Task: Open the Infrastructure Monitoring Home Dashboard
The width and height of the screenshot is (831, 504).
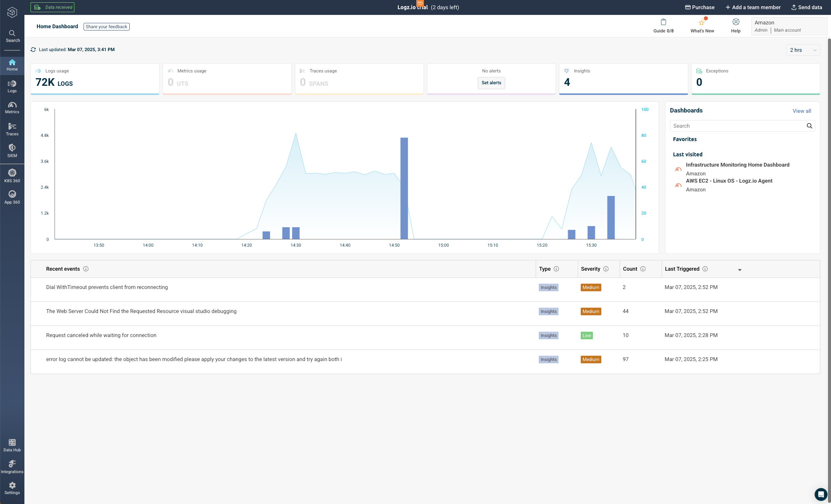Action: (x=737, y=165)
